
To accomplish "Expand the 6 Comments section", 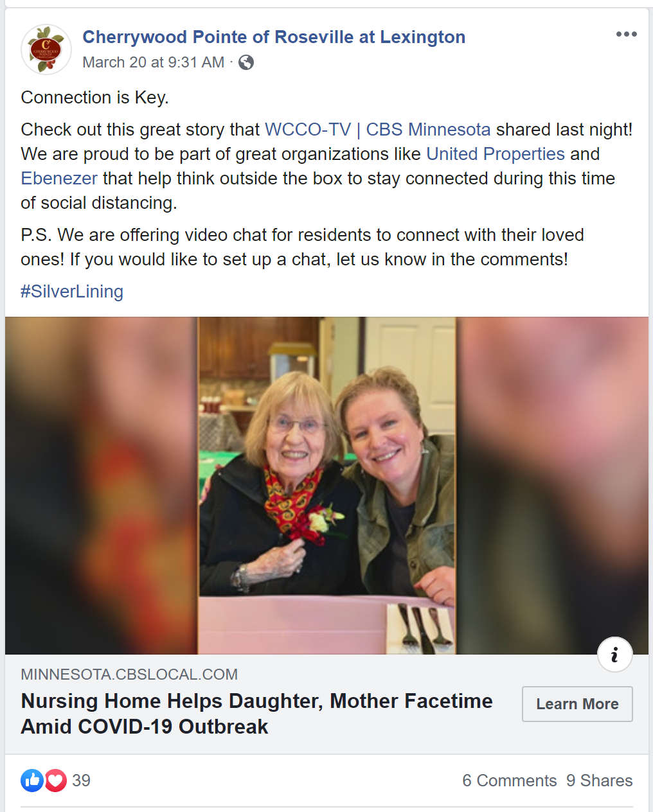I will click(x=510, y=781).
